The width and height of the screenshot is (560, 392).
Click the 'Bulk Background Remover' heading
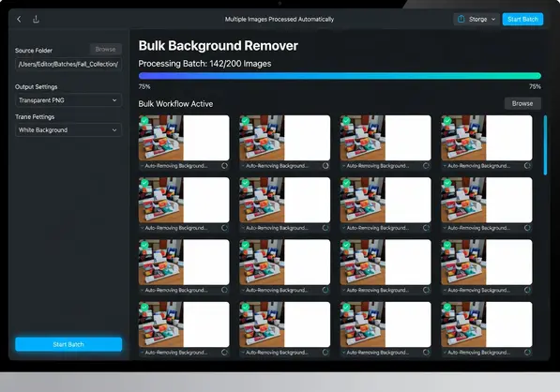[x=219, y=46]
